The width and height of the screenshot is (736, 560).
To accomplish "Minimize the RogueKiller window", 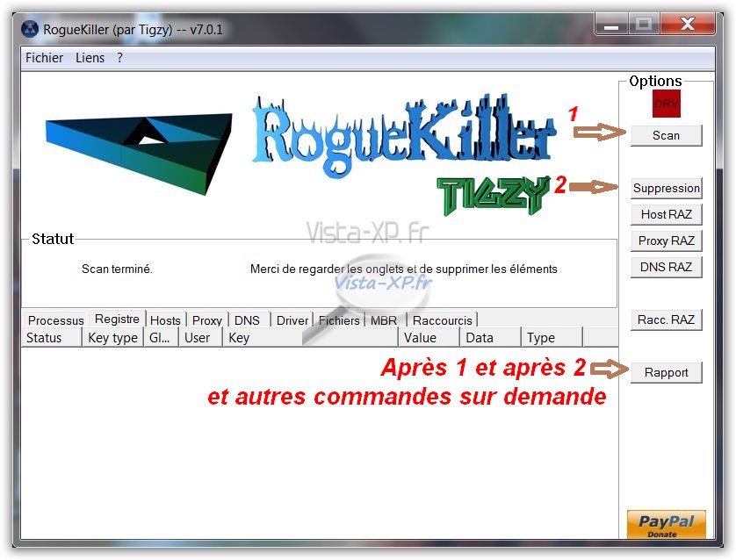I will 611,24.
